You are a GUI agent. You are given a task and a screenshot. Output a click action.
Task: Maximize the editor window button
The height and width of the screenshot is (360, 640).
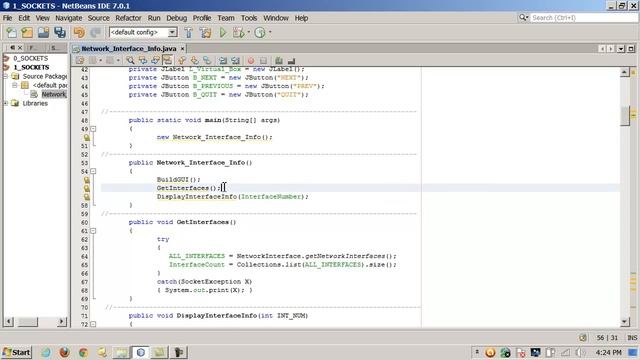coord(631,49)
